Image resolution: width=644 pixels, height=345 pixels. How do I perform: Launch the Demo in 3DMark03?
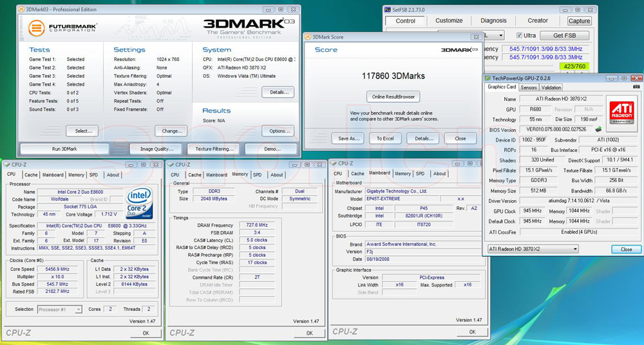pyautogui.click(x=271, y=149)
